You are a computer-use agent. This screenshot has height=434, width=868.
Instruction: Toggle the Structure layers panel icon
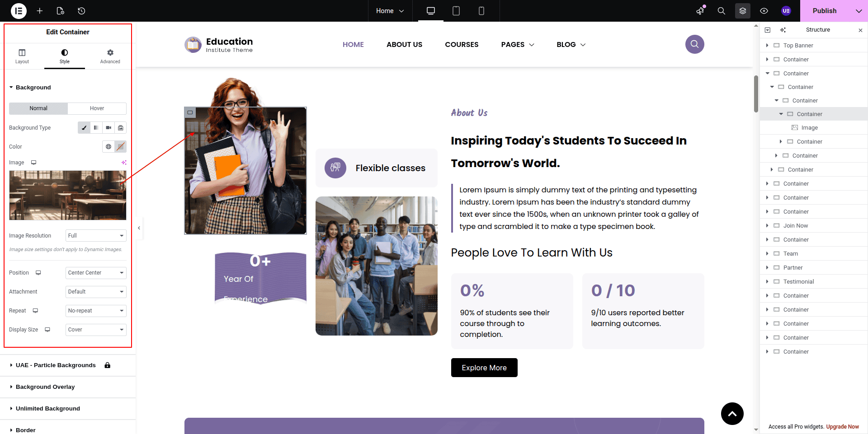(x=743, y=11)
